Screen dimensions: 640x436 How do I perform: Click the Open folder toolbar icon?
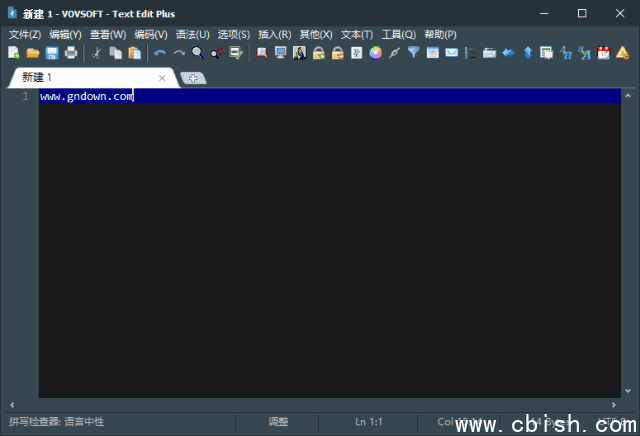pos(32,53)
